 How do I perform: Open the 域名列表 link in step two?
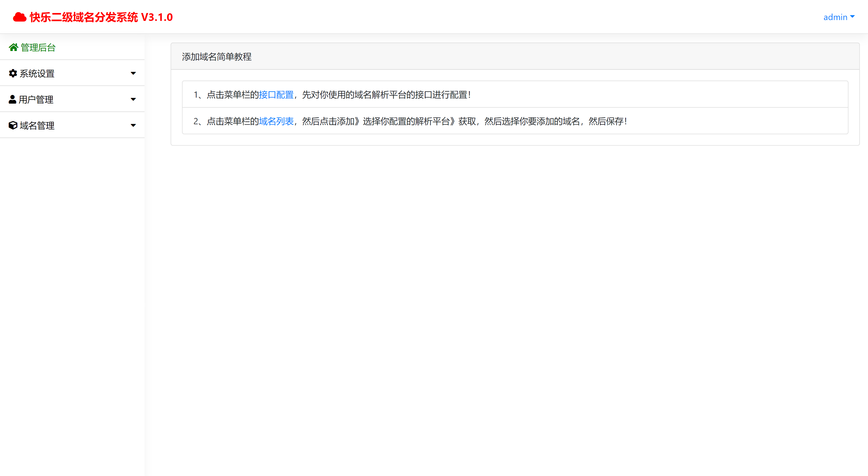pyautogui.click(x=276, y=121)
